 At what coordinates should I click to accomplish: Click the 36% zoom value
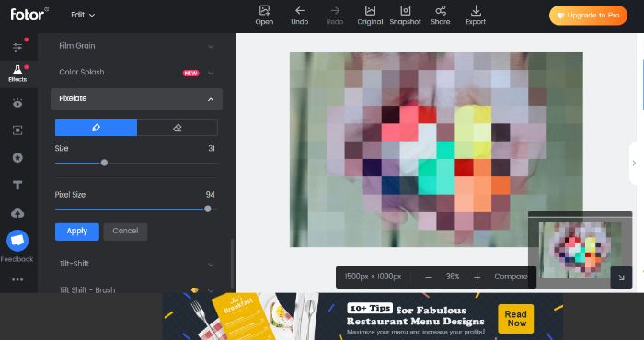click(453, 277)
